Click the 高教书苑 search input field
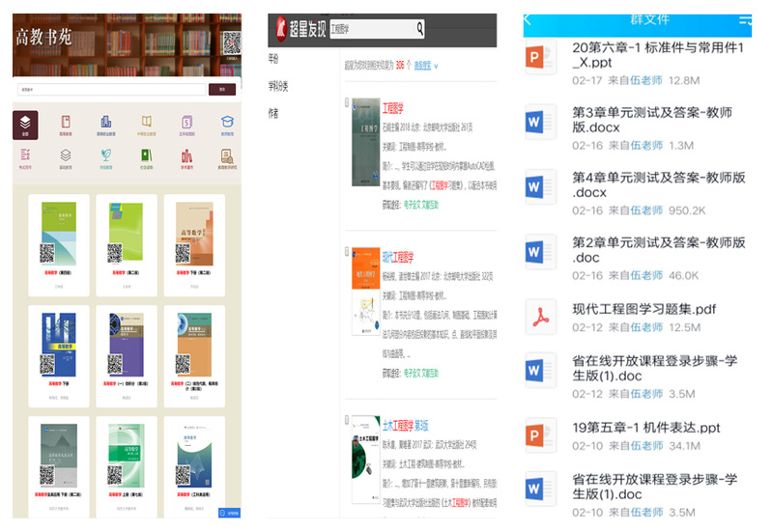The height and width of the screenshot is (532, 771). 109,89
